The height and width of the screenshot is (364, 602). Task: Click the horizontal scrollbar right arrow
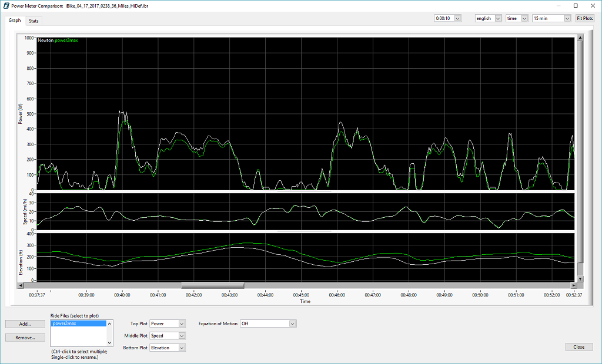(x=574, y=286)
